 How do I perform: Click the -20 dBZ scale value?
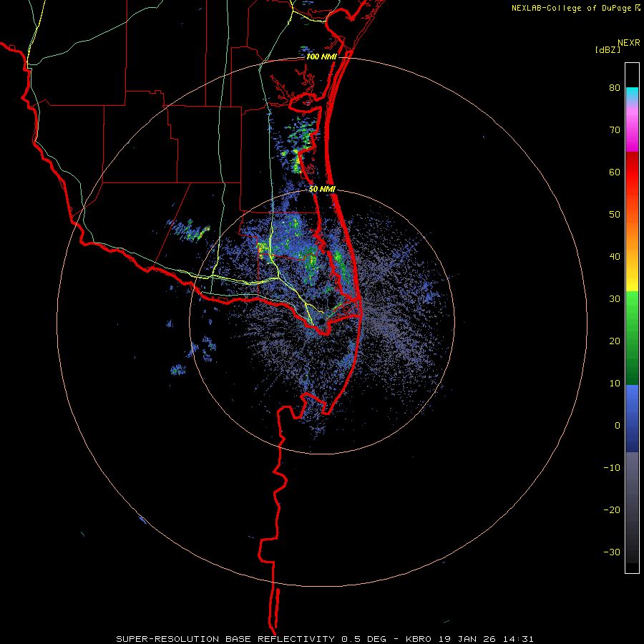coord(612,509)
